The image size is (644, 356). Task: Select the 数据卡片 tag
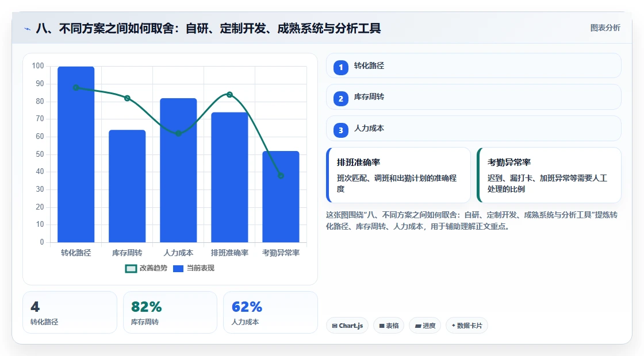coord(466,326)
